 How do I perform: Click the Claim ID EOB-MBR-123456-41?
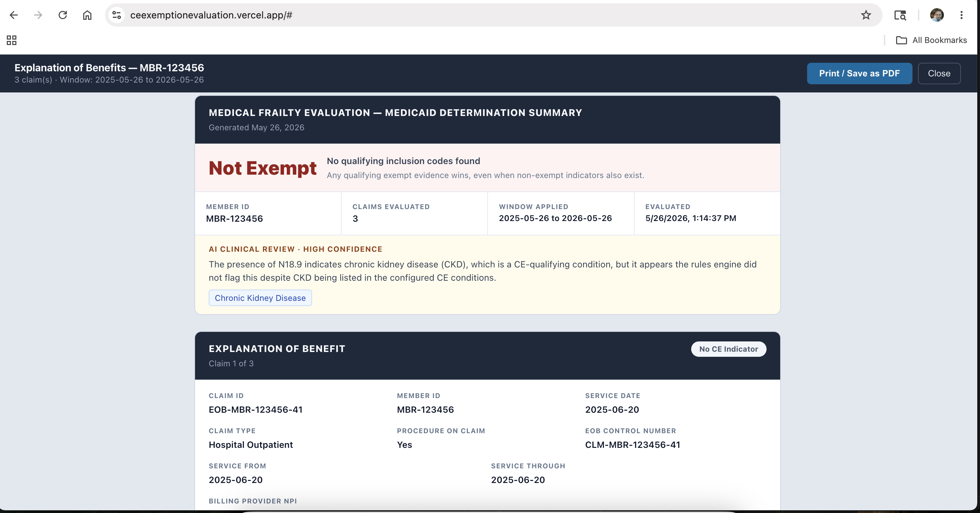tap(256, 410)
